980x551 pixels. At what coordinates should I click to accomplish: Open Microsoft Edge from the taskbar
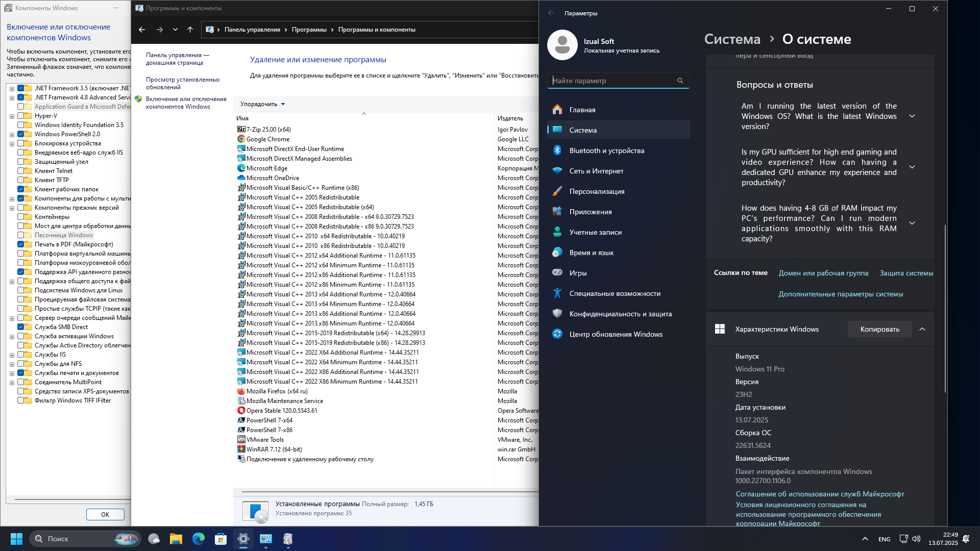(x=199, y=539)
